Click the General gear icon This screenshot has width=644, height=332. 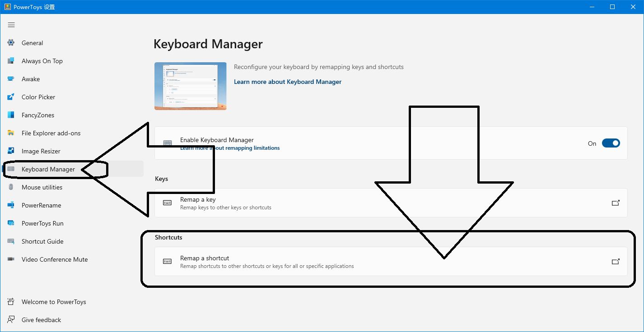pyautogui.click(x=11, y=43)
